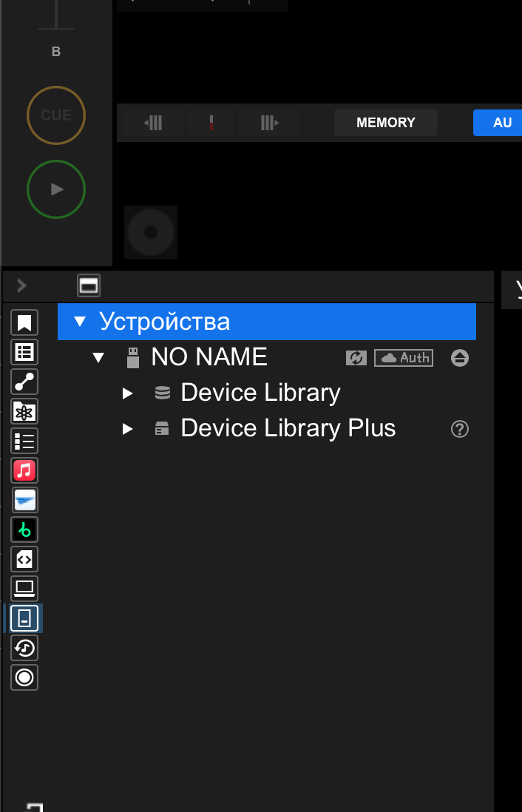Open the computer Explorer sidebar icon
This screenshot has width=522, height=812.
(x=24, y=589)
